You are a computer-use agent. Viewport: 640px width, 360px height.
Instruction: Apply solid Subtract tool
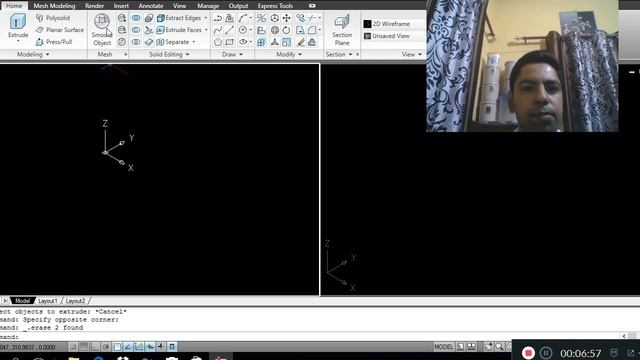click(136, 30)
